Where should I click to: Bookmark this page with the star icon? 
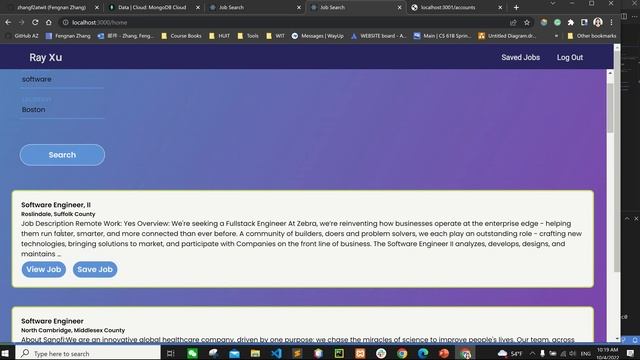(527, 22)
